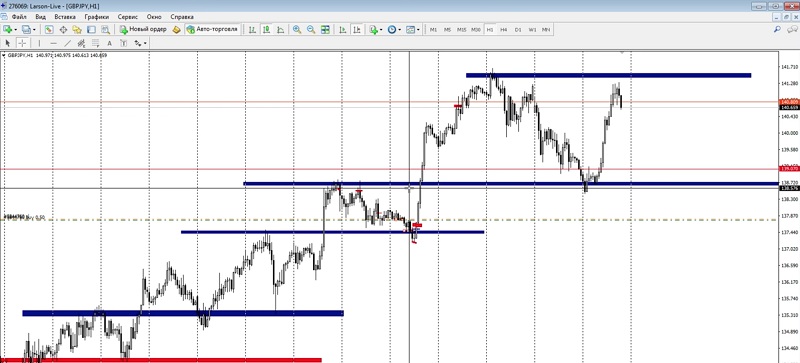Select the Arrows objects tool
Image resolution: width=800 pixels, height=363 pixels.
coord(137,43)
